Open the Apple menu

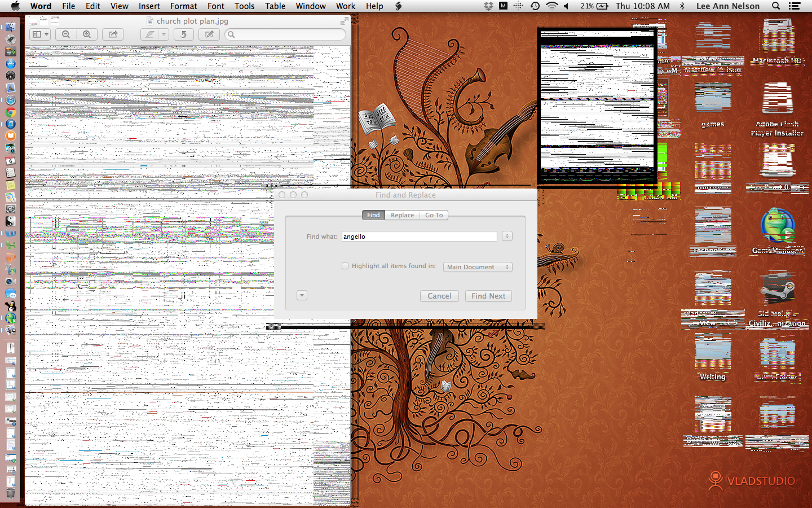(15, 6)
